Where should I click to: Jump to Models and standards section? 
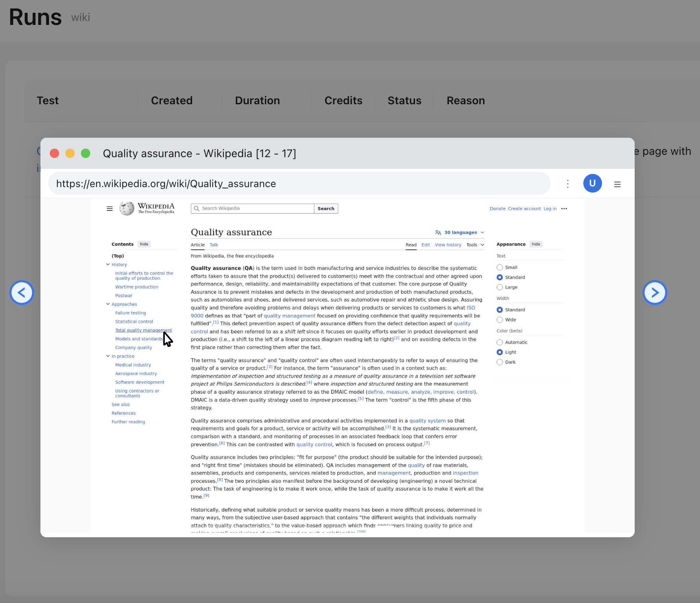coord(139,339)
